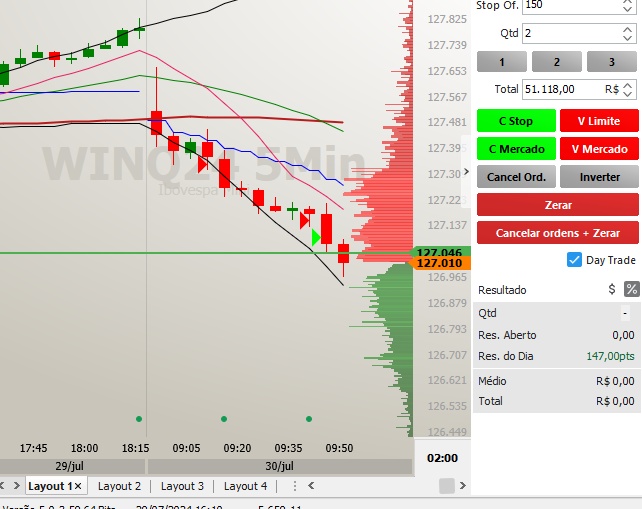Switch to the Layout 2 tab
Screen dimensions: 642x509
[119, 486]
